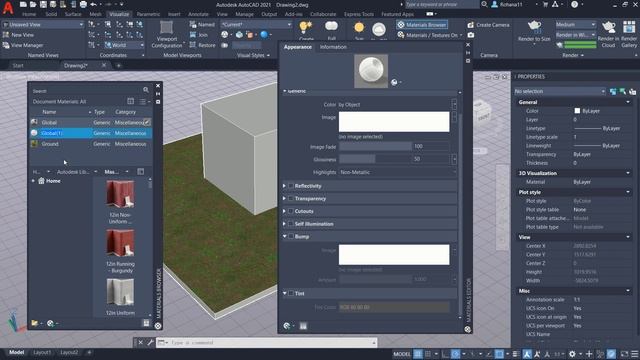Image resolution: width=640 pixels, height=360 pixels.
Task: Open the Render in Window dropdown
Action: point(575,35)
